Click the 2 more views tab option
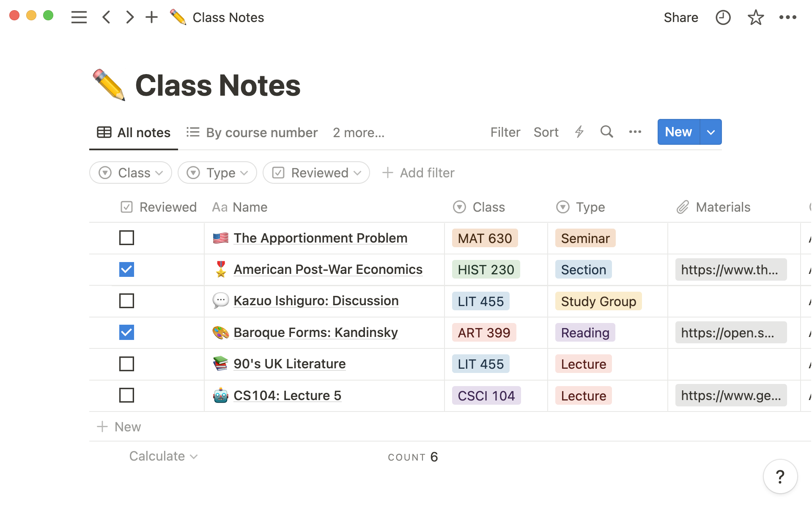812x508 pixels. [x=358, y=132]
